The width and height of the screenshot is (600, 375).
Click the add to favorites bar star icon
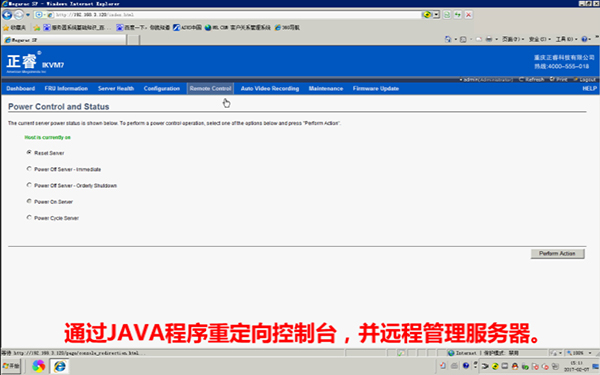click(37, 28)
